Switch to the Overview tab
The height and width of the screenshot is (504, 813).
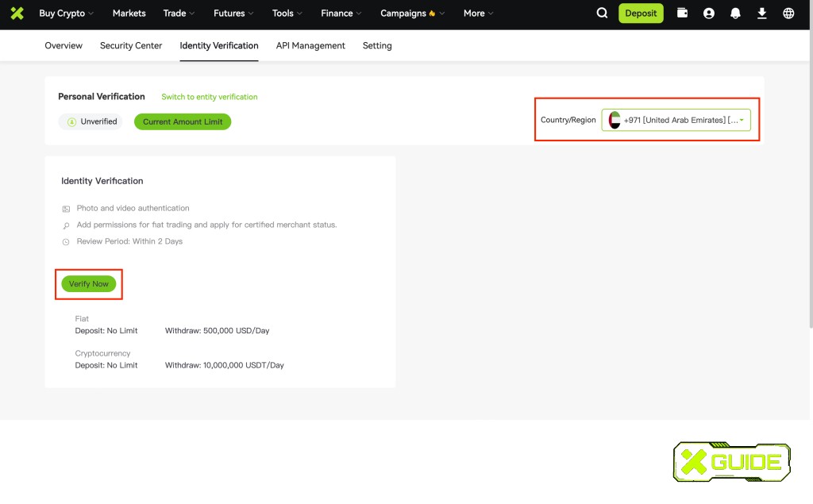[x=64, y=45]
